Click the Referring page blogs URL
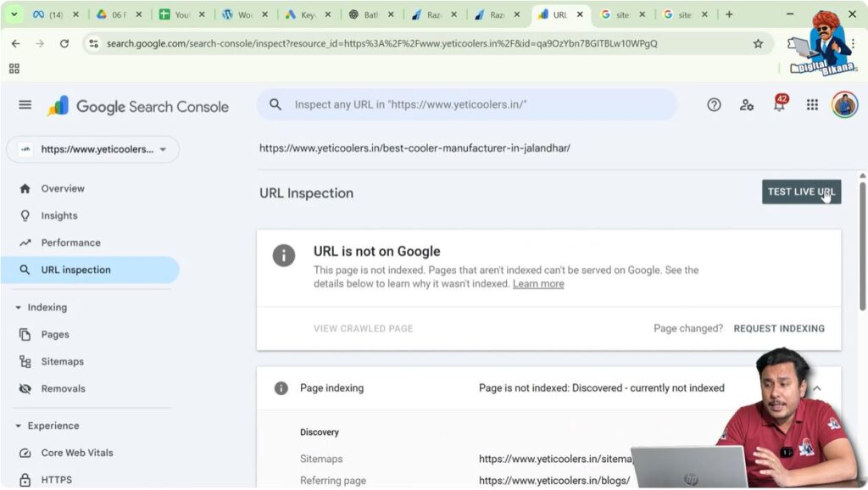This screenshot has height=490, width=868. click(x=554, y=481)
